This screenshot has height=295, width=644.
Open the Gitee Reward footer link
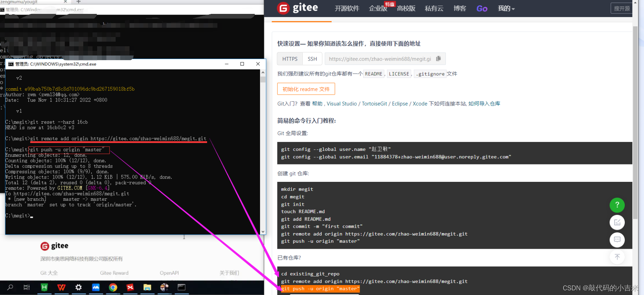pyautogui.click(x=114, y=273)
